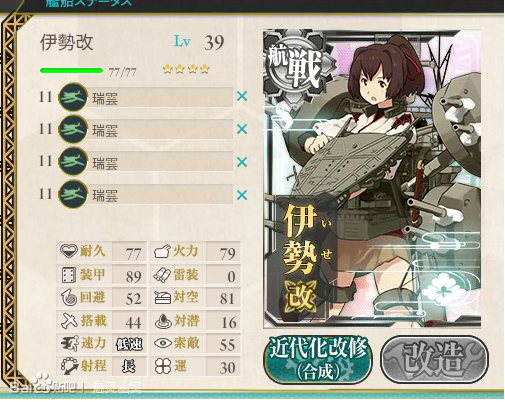Click the green HP bar 77/77

click(71, 70)
